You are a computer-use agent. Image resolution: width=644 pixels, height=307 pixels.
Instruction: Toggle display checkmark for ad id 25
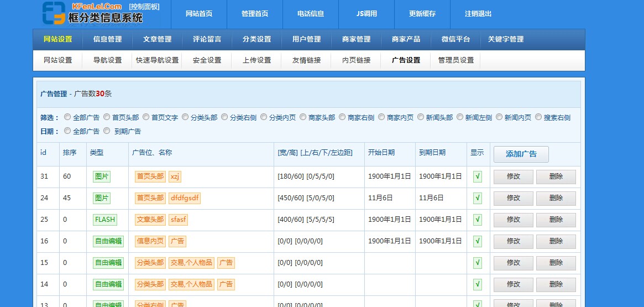478,220
